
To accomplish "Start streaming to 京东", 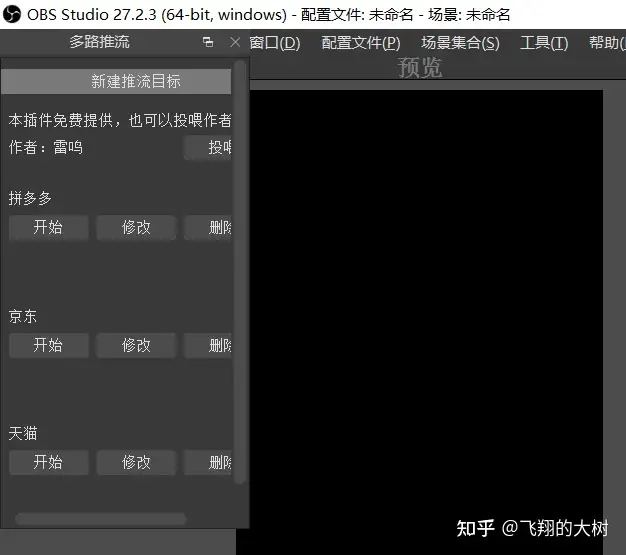I will coord(49,345).
